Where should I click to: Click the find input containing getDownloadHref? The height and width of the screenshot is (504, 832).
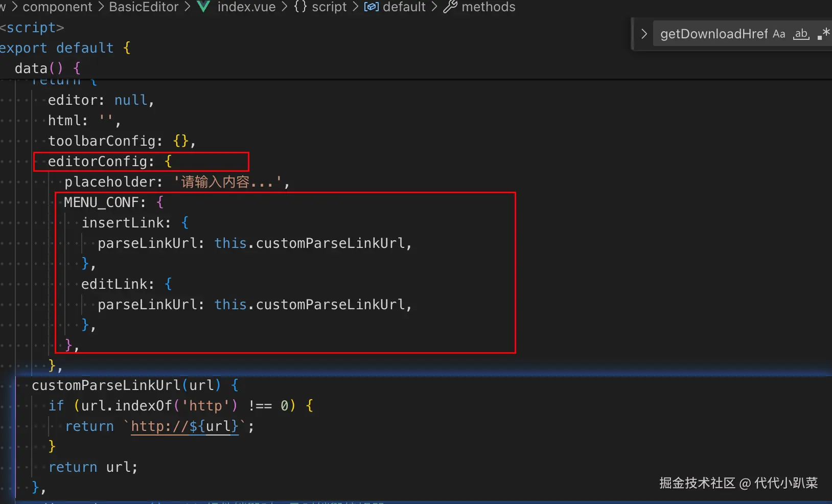713,34
